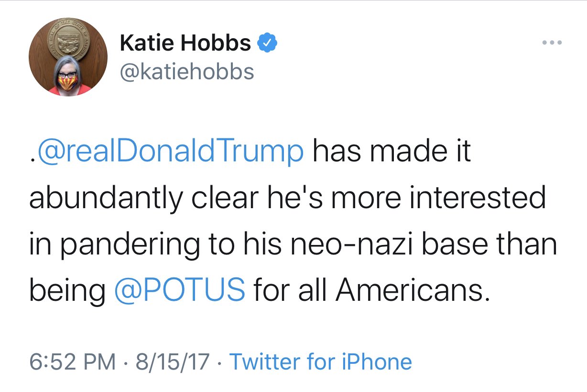Click the 8/15/17 tweet date

point(173,361)
